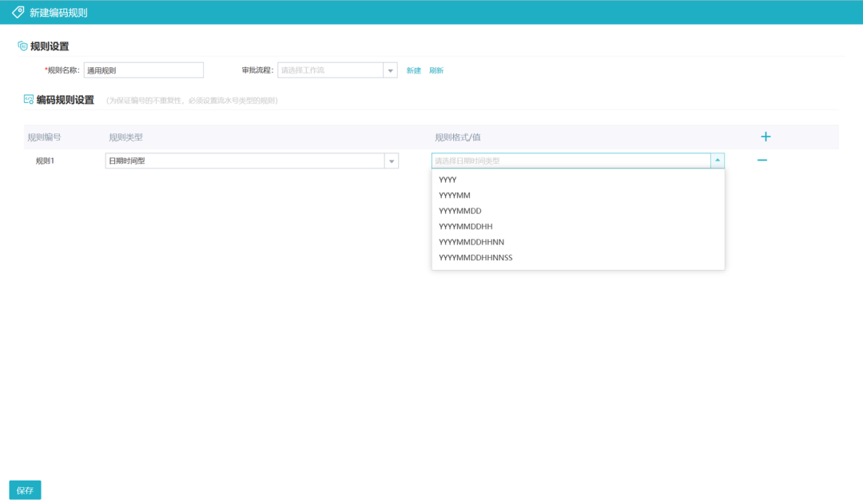This screenshot has height=504, width=863.
Task: Click the 规则编号 column header
Action: [45, 137]
